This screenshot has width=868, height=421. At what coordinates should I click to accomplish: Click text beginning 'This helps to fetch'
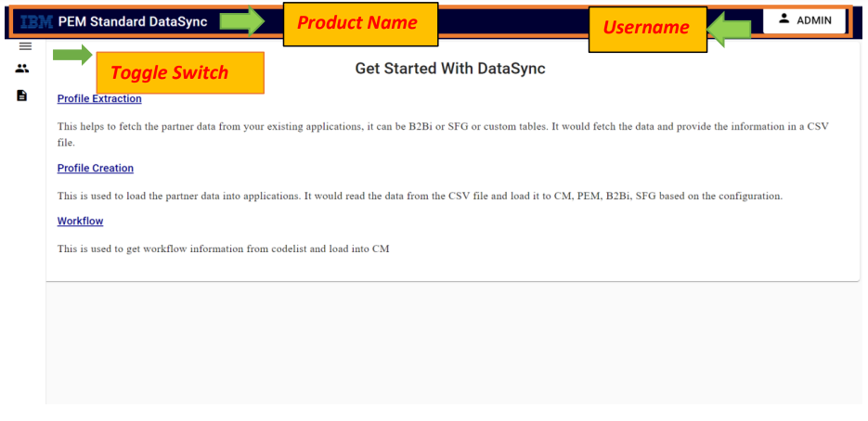[444, 134]
